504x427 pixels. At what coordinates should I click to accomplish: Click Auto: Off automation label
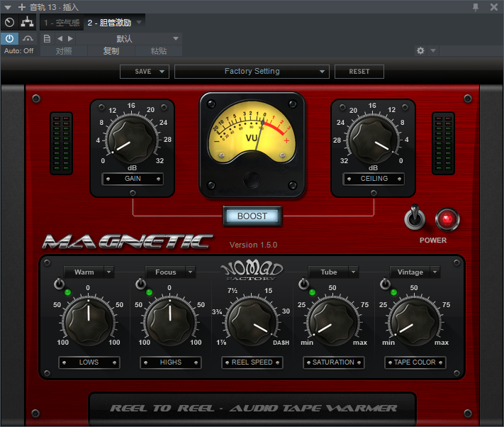click(18, 51)
